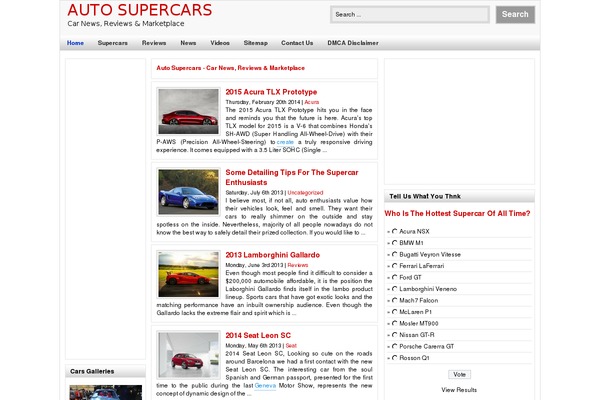Click the 'Car News, Reviews & Marketplace' tagline
600x400 pixels.
tap(126, 23)
